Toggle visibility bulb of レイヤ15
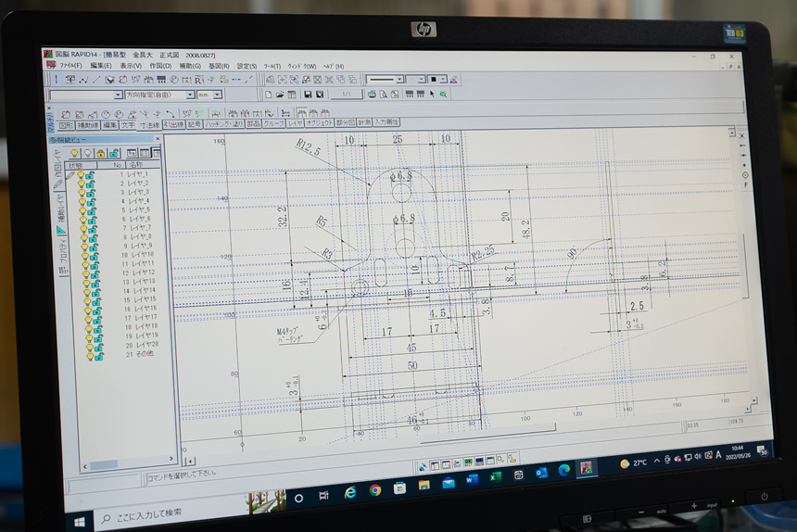The image size is (797, 532). click(x=87, y=301)
